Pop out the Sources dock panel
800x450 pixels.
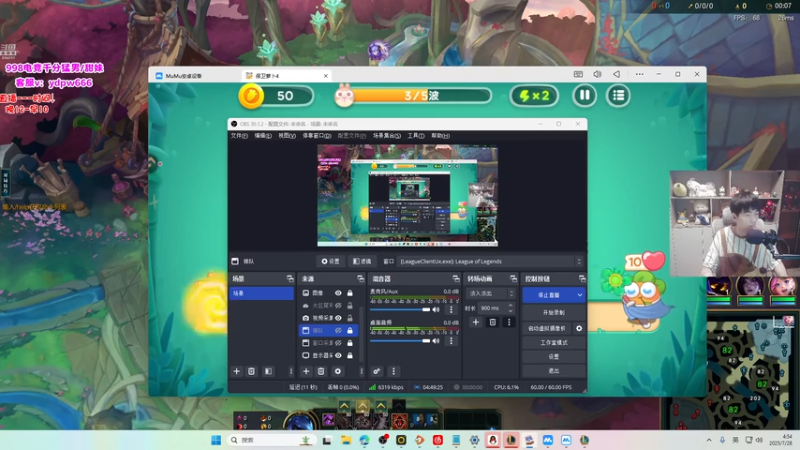360,279
